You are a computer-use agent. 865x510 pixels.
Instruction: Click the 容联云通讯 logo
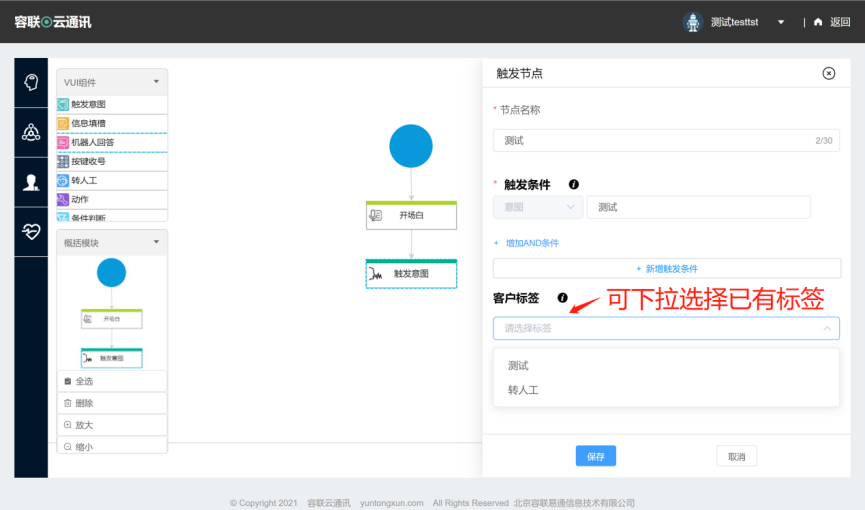click(53, 22)
